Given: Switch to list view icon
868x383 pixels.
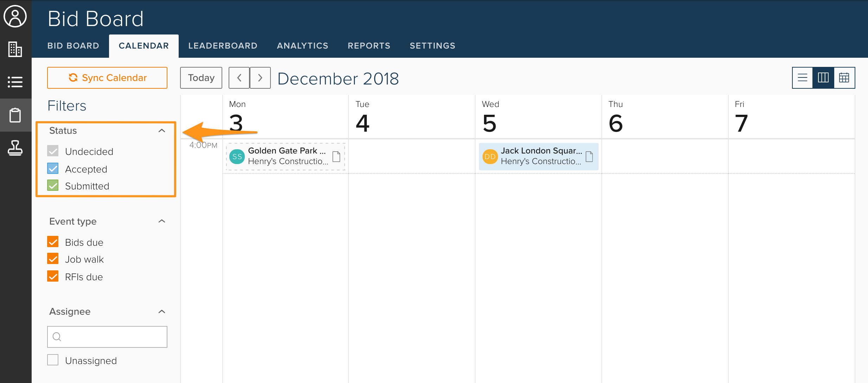Looking at the screenshot, I should point(802,77).
